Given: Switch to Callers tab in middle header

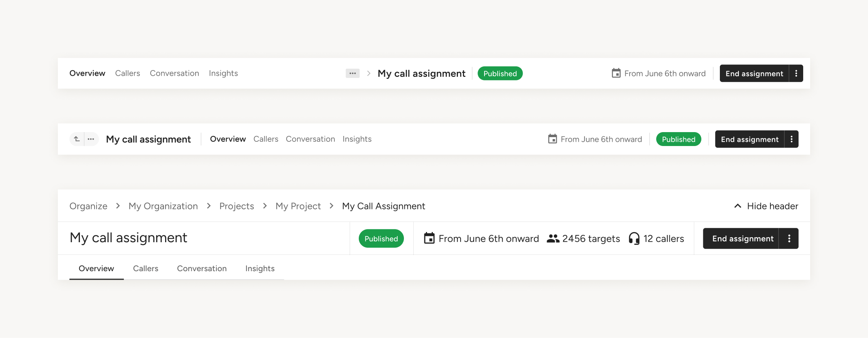Looking at the screenshot, I should tap(266, 139).
